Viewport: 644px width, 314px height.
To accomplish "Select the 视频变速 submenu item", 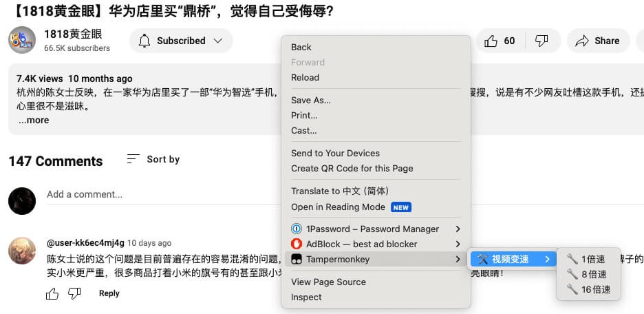I will [513, 260].
